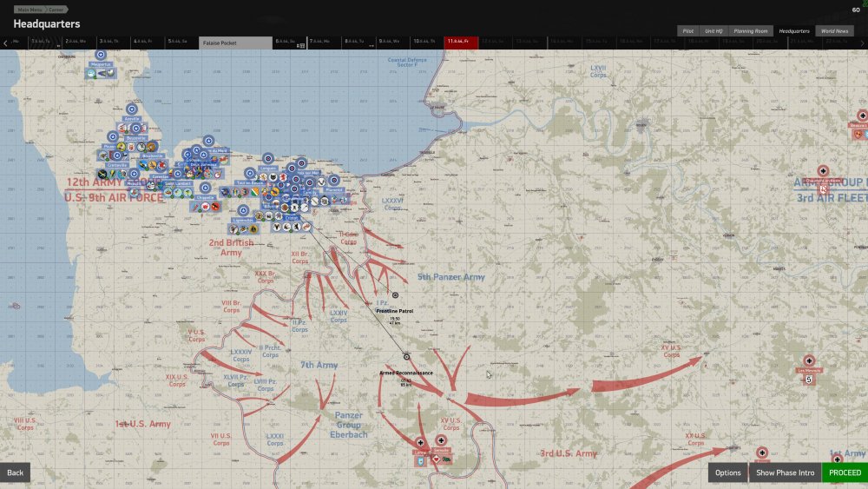
Task: Click the Show Phase Intro button
Action: click(x=784, y=472)
